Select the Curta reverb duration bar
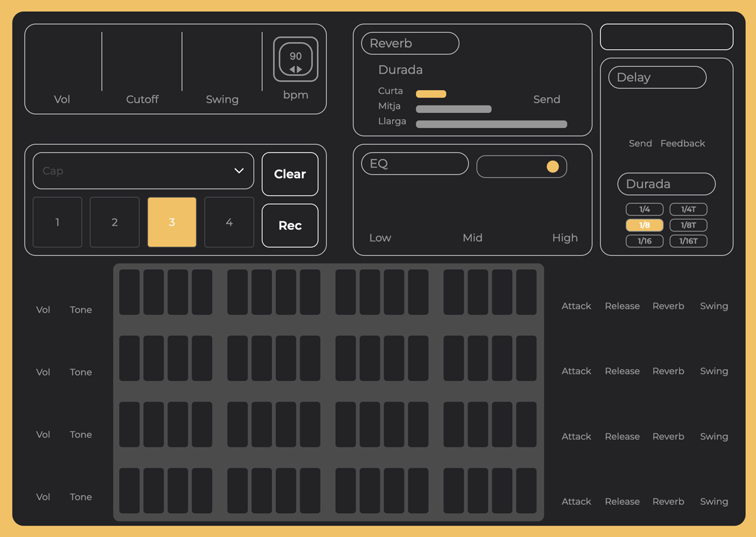Image resolution: width=756 pixels, height=537 pixels. (x=431, y=94)
